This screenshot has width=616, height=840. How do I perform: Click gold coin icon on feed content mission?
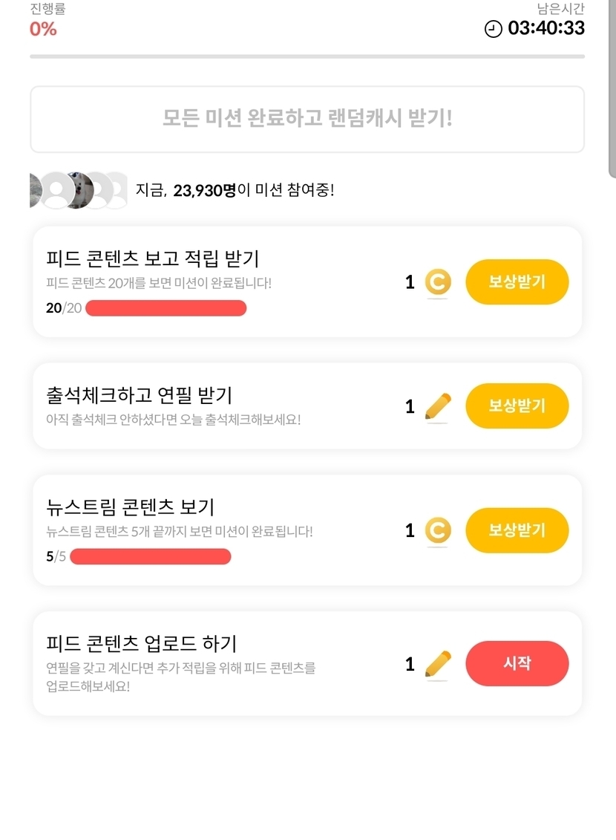tap(438, 282)
